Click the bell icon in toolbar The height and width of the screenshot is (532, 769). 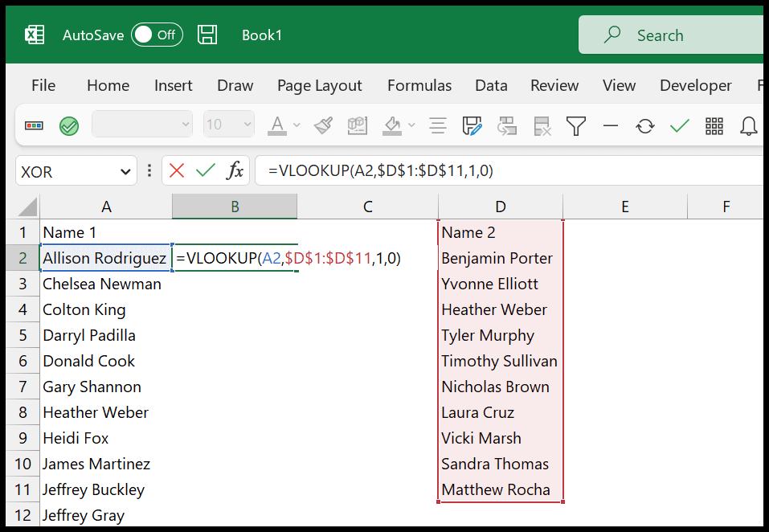[749, 125]
